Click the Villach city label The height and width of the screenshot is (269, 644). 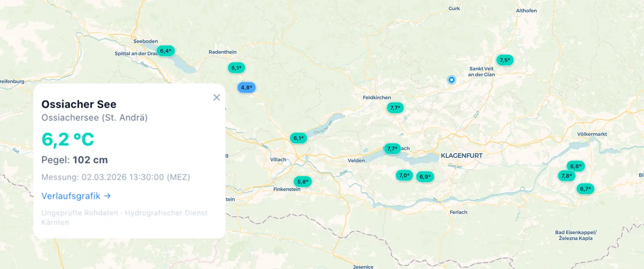(279, 159)
